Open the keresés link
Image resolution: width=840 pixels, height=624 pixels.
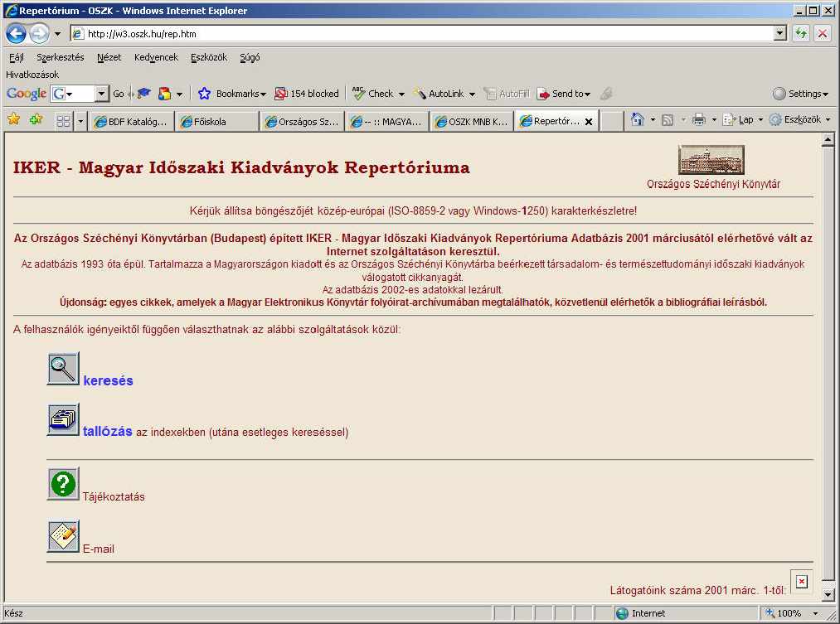[109, 380]
